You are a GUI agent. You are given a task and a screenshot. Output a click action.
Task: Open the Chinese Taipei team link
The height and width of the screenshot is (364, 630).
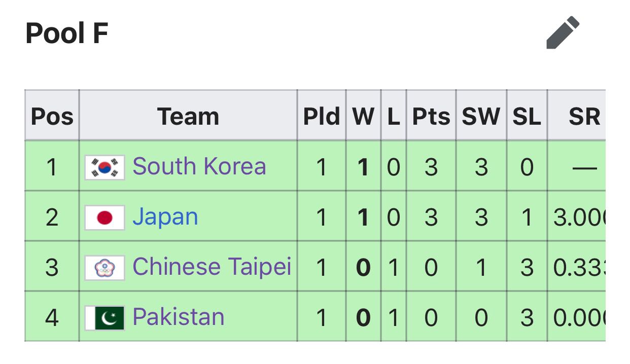(x=212, y=267)
